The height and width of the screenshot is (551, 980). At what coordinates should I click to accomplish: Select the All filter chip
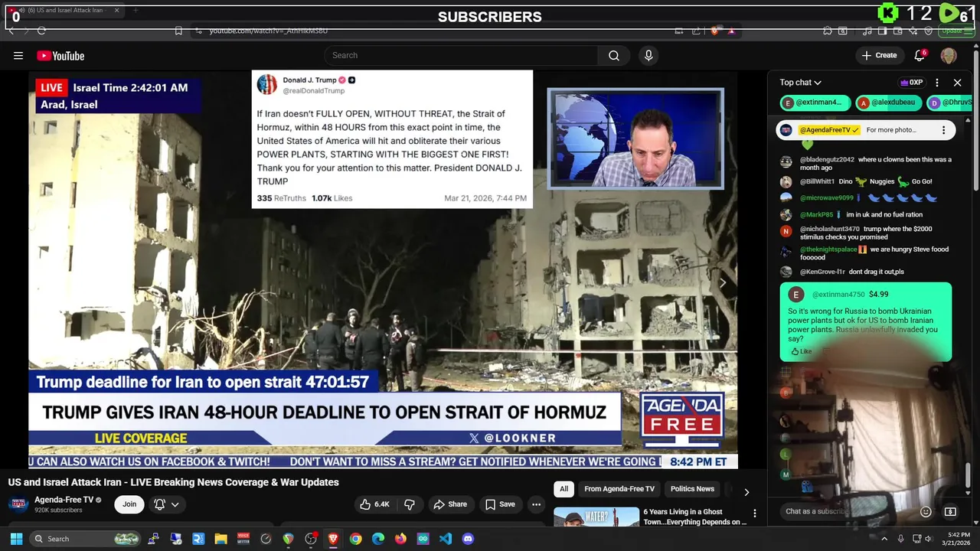pos(563,489)
